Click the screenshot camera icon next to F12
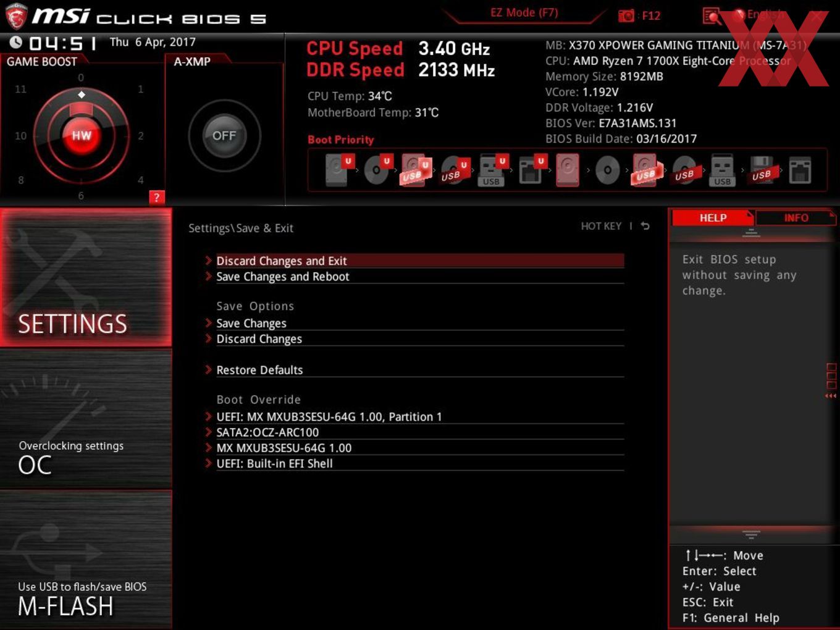This screenshot has height=630, width=840. [626, 15]
